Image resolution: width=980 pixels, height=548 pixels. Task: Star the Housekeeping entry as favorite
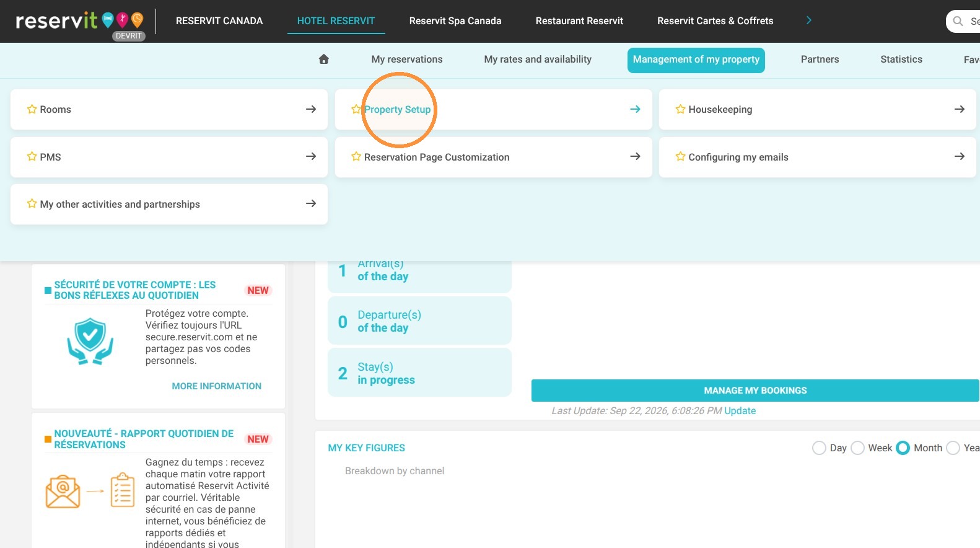click(x=680, y=109)
